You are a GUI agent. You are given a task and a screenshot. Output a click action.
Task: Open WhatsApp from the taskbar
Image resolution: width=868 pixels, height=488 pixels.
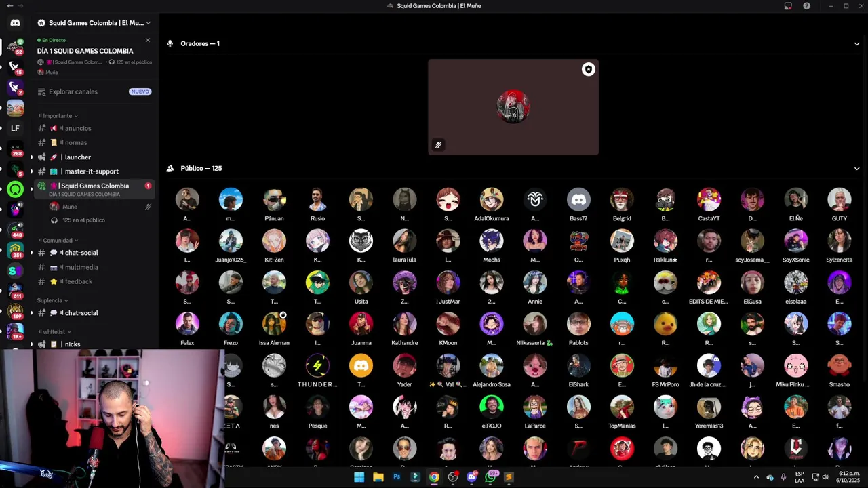click(490, 477)
